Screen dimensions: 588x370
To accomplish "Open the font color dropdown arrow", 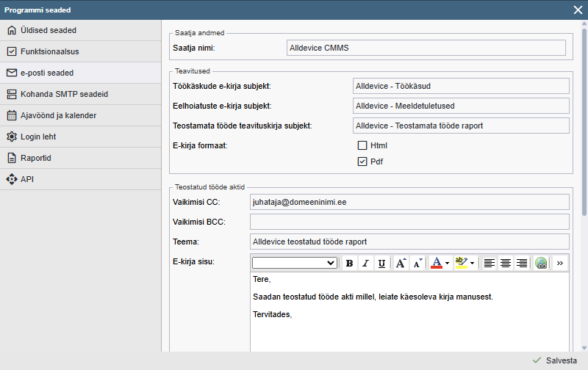I will coord(447,264).
